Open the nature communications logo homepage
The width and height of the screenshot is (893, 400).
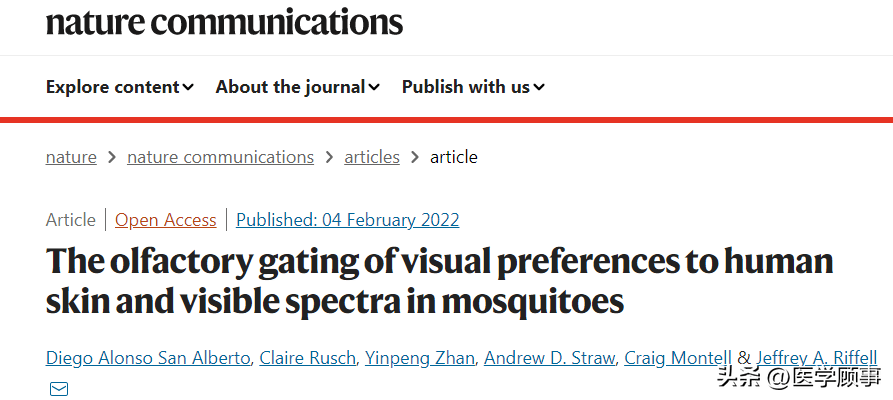coord(224,22)
